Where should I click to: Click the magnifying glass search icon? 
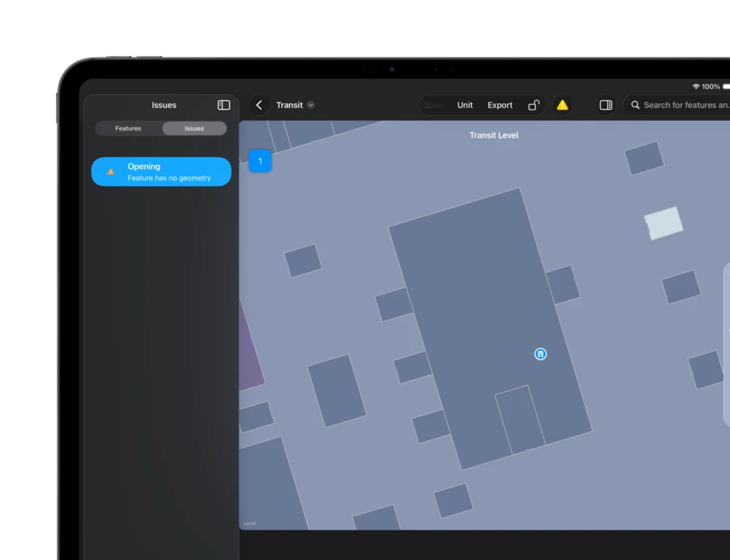[635, 105]
